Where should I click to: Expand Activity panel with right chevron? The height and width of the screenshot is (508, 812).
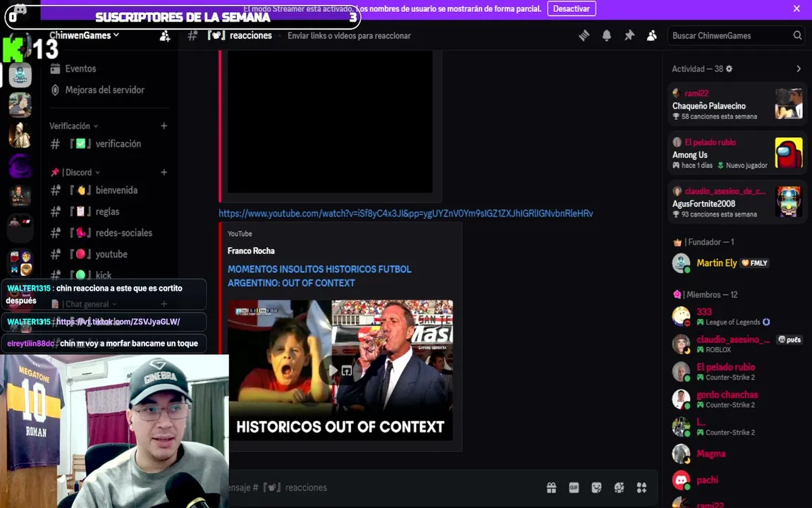(x=799, y=68)
